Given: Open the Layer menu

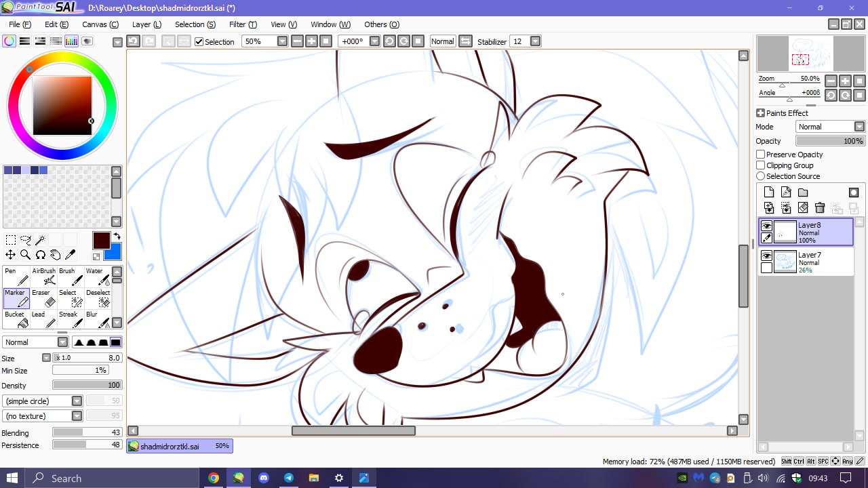Looking at the screenshot, I should pyautogui.click(x=146, y=24).
